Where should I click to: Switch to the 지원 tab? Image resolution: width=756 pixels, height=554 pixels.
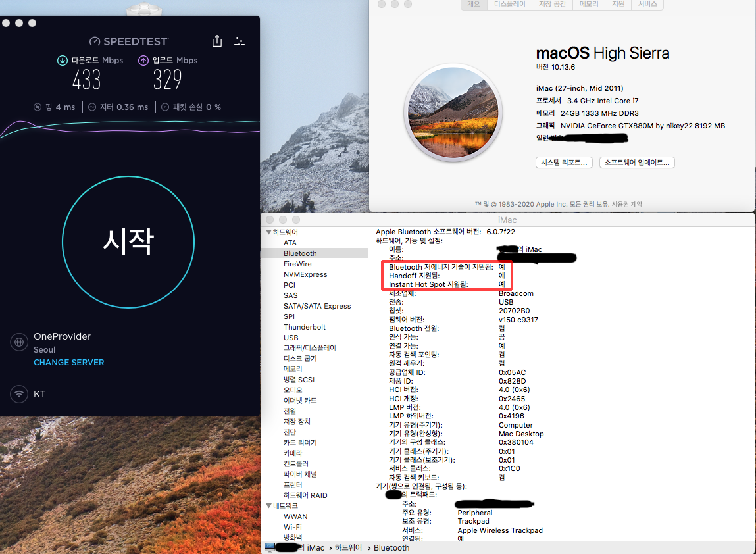(618, 5)
